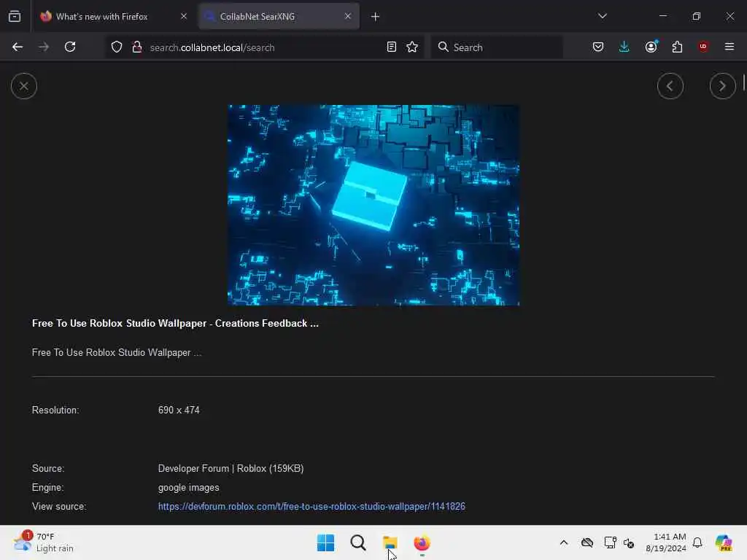Screen dimensions: 747x560
Task: Click the page vertical scrollbar
Action: [x=743, y=82]
